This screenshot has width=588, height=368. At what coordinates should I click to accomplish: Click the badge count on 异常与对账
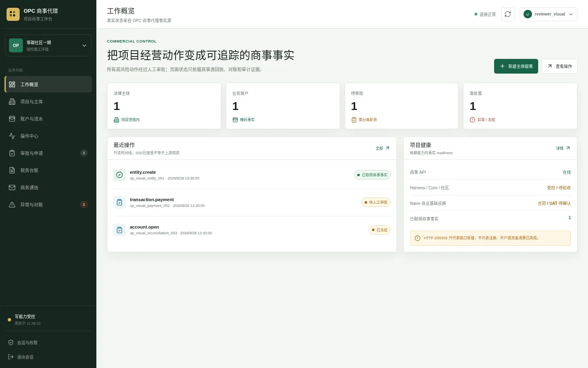(x=84, y=204)
